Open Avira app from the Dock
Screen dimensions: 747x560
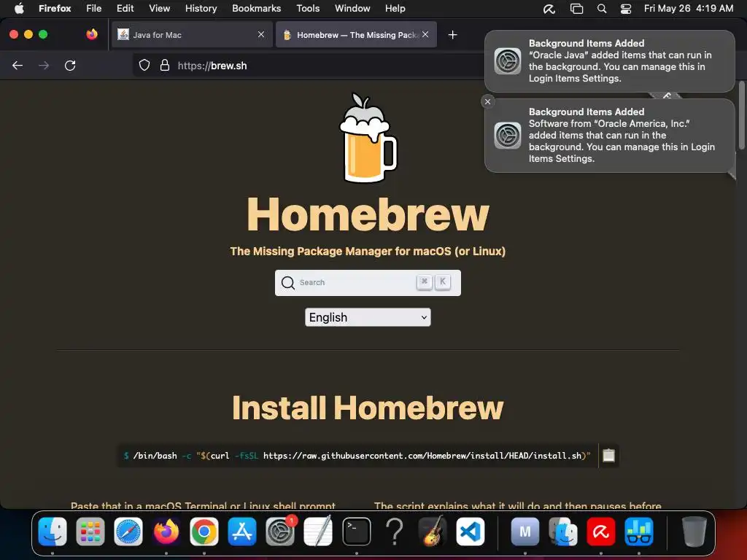click(x=601, y=532)
